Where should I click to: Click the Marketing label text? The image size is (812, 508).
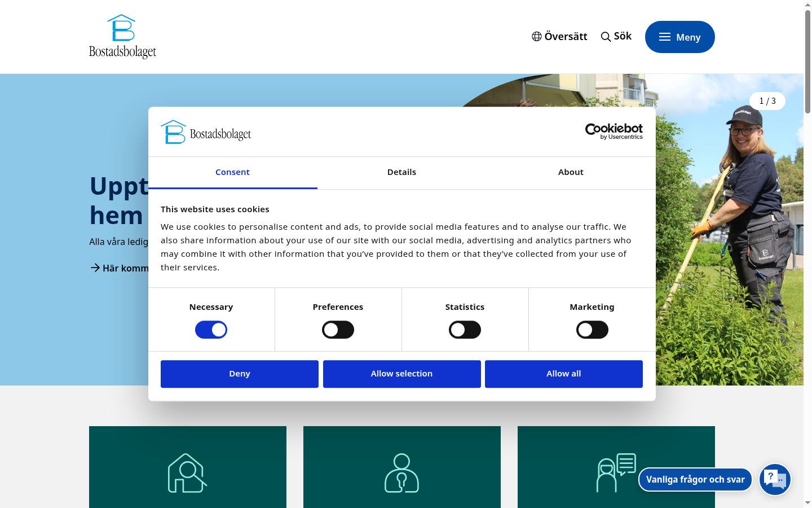(592, 307)
